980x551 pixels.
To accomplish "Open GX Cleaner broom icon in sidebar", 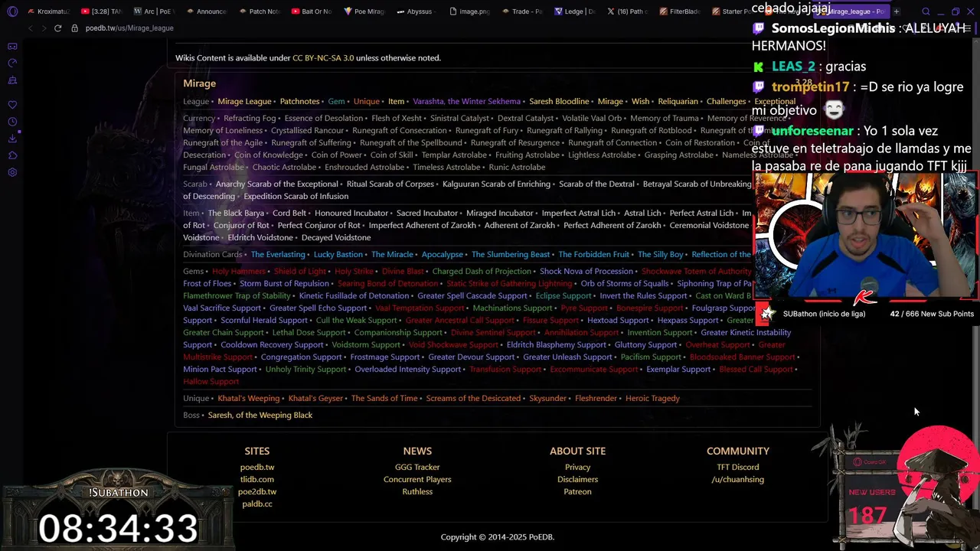I will point(12,80).
